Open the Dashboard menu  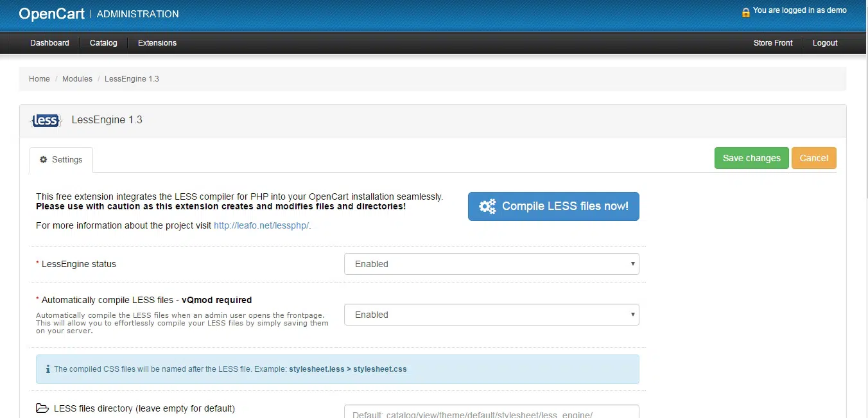(x=49, y=43)
